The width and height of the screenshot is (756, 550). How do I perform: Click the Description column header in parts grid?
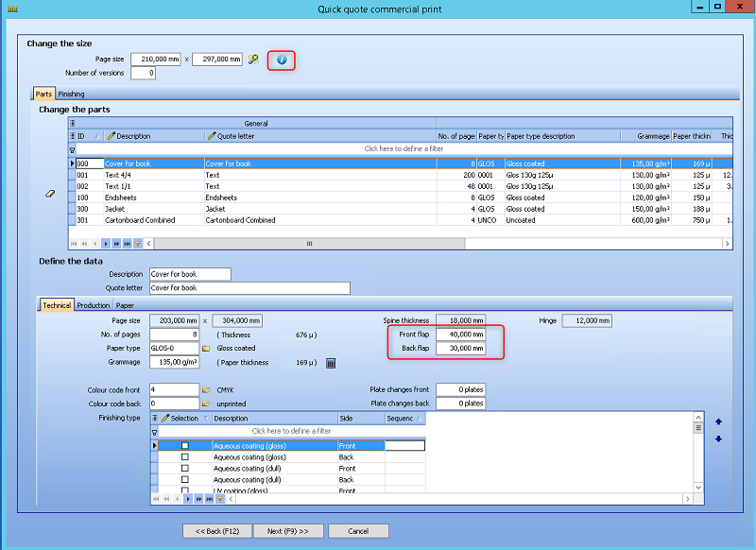[154, 136]
